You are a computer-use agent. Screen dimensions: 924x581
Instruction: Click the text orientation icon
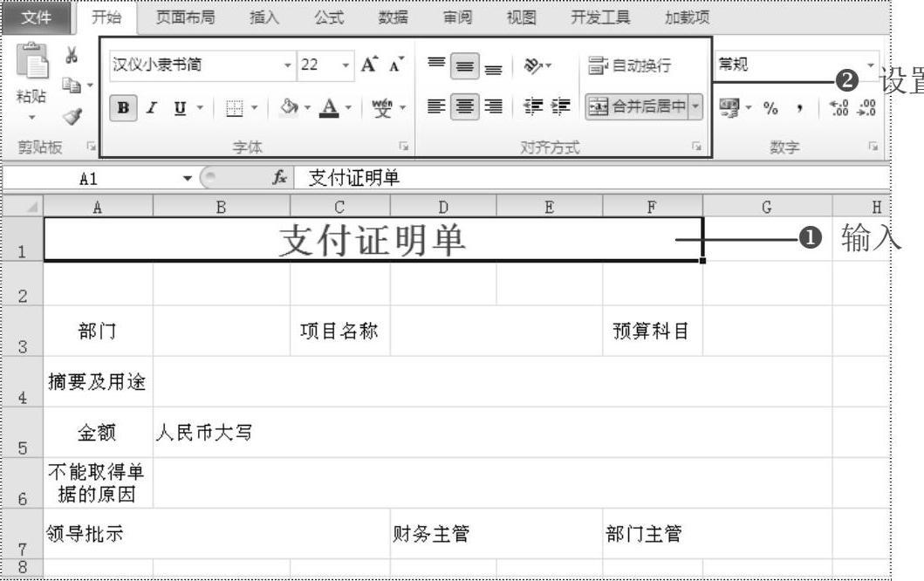pos(533,65)
